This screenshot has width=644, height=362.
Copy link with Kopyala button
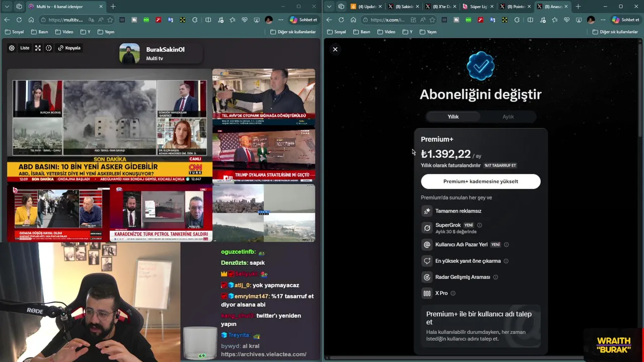click(x=69, y=48)
